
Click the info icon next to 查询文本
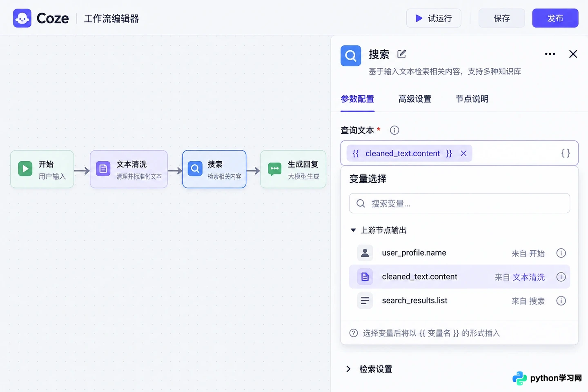click(x=394, y=130)
